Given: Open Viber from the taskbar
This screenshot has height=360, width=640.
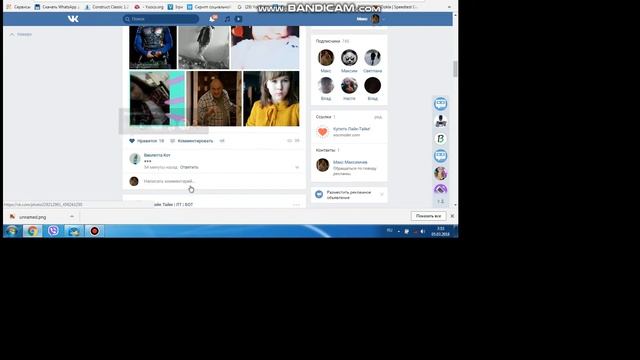Looking at the screenshot, I should click(x=53, y=231).
